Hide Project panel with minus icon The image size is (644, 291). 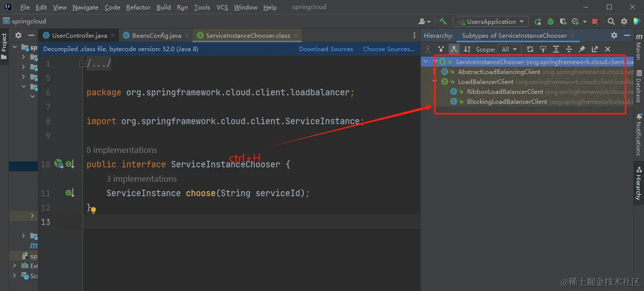coord(31,35)
